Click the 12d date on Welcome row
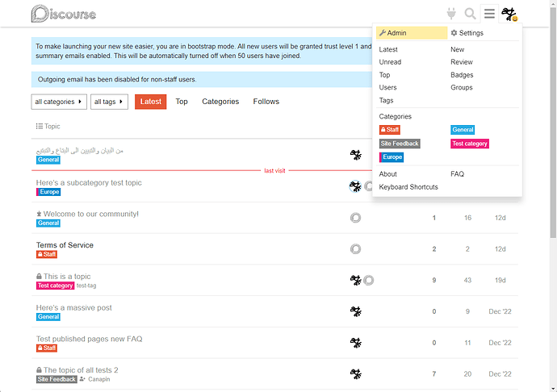This screenshot has width=557, height=392. point(500,218)
